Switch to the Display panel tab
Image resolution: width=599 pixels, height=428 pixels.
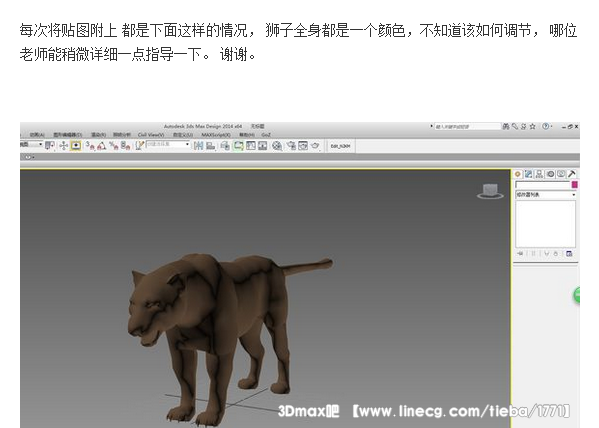pos(561,174)
